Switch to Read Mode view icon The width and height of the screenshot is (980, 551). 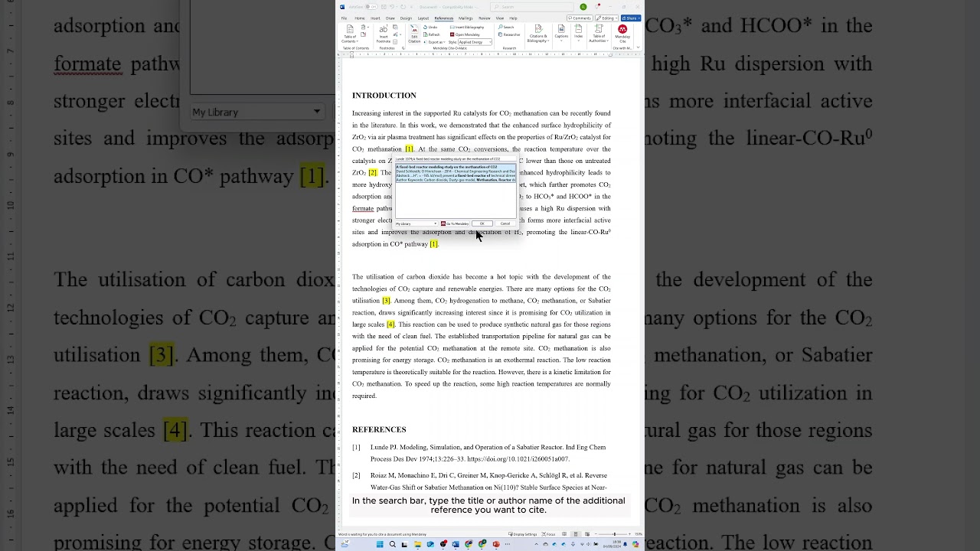[x=564, y=534]
